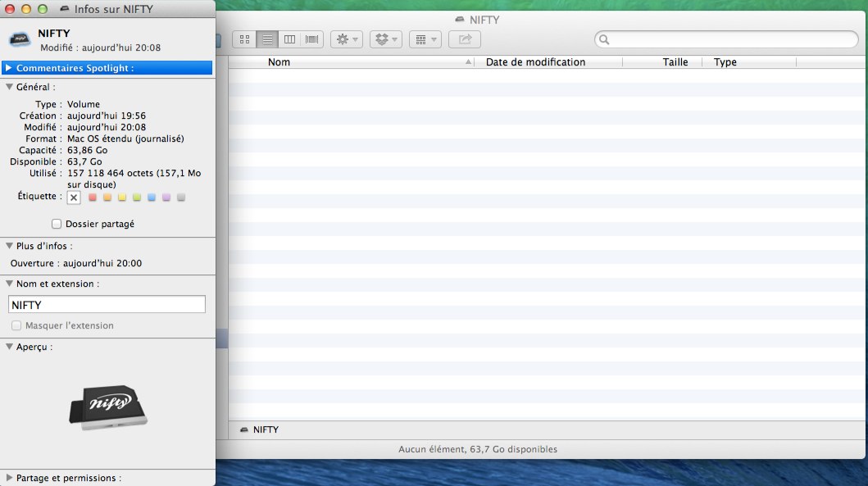Toggle the Masquer l'extension checkbox
The image size is (868, 486).
click(16, 325)
